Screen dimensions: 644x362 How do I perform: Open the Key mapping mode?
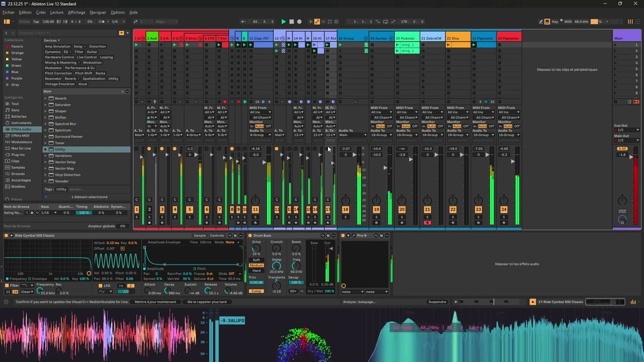555,22
